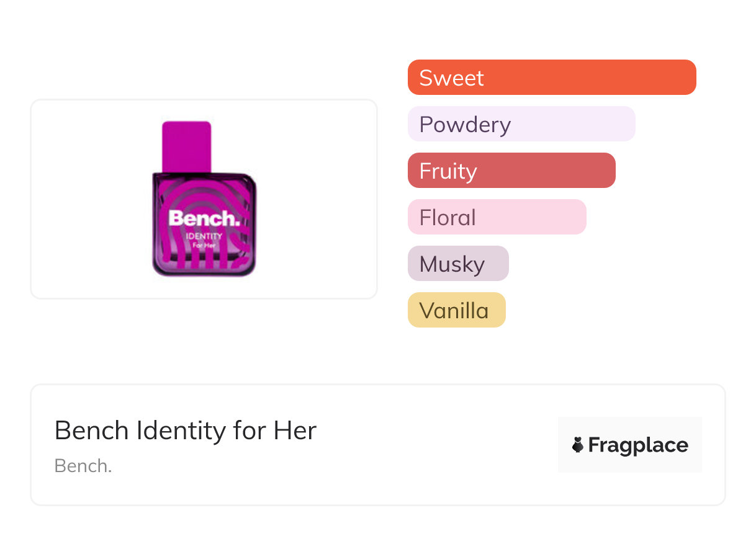The height and width of the screenshot is (536, 756).
Task: Click the Fragplace wordmark text
Action: coord(638,445)
